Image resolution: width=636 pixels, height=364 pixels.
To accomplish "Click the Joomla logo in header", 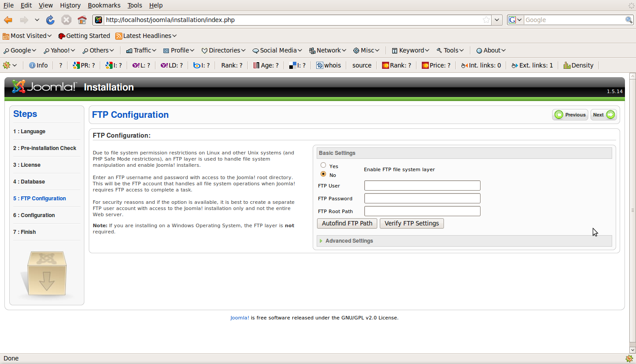I will (x=44, y=86).
